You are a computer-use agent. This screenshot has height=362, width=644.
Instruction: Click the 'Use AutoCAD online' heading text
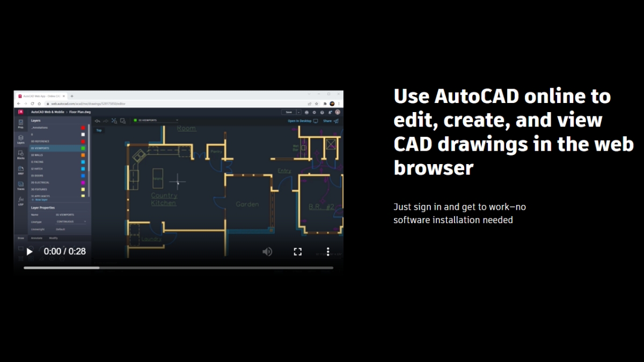tap(514, 132)
